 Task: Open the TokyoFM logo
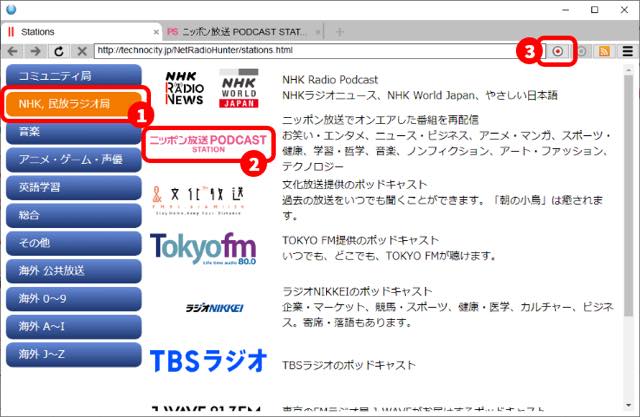203,248
